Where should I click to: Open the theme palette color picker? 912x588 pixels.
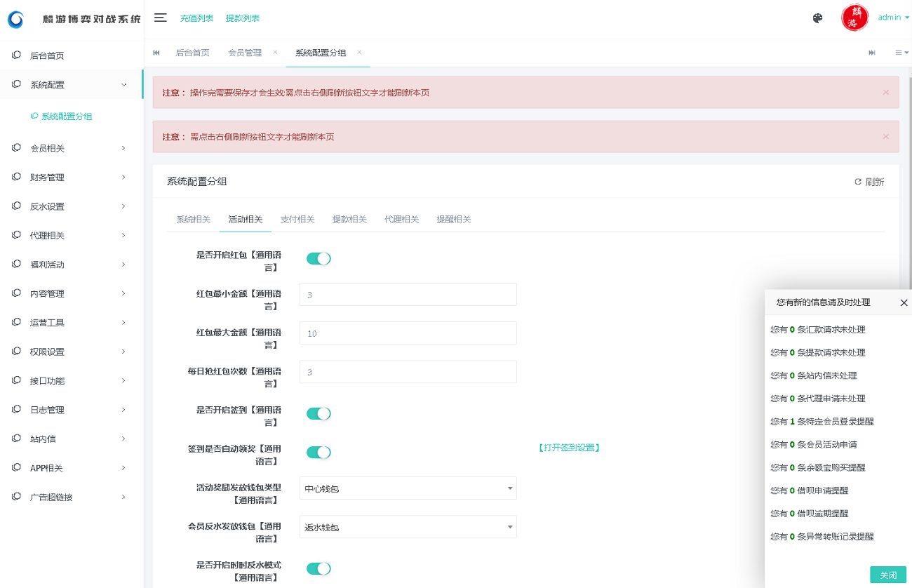[x=817, y=18]
